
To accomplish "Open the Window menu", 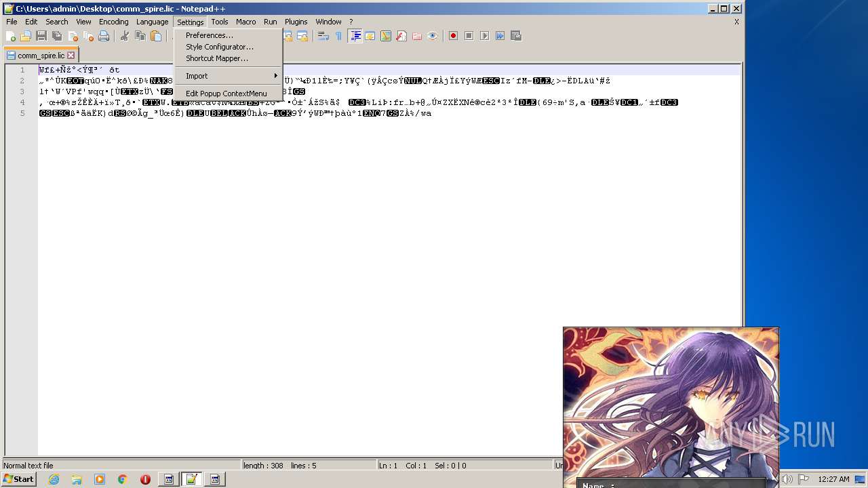I will pos(328,22).
